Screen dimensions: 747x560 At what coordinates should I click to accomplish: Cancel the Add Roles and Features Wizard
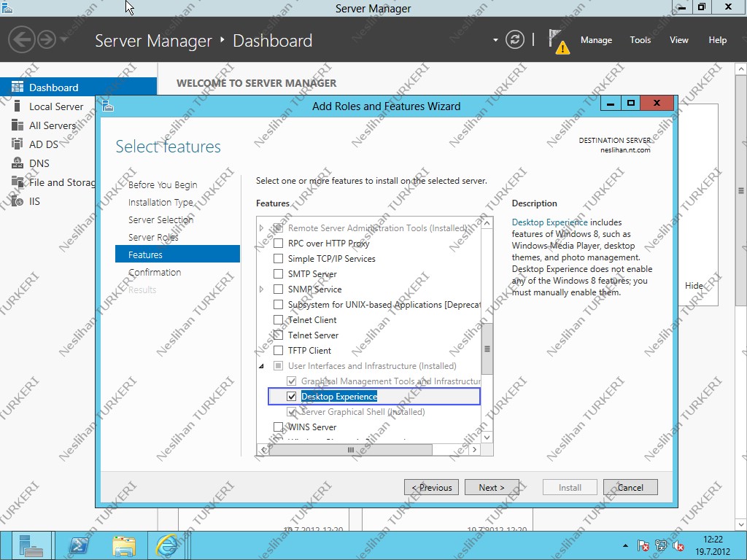click(x=630, y=487)
